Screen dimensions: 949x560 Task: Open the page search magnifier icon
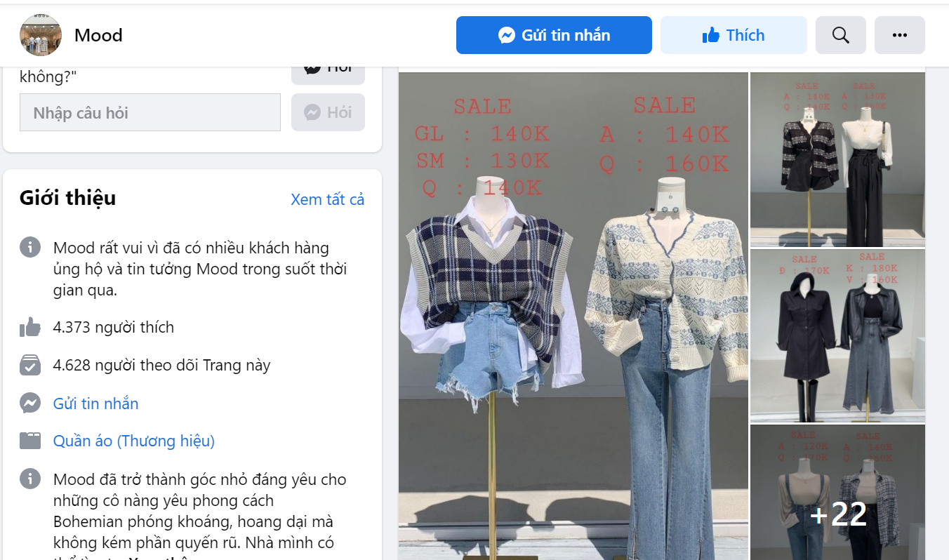[841, 35]
